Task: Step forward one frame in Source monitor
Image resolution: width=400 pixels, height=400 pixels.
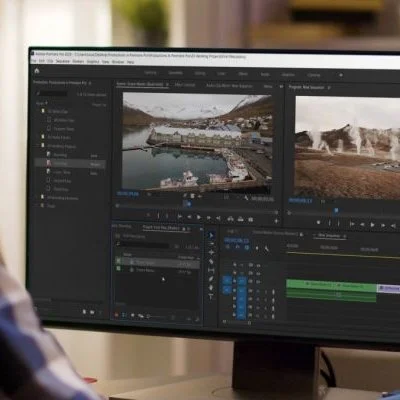Action: (209, 218)
